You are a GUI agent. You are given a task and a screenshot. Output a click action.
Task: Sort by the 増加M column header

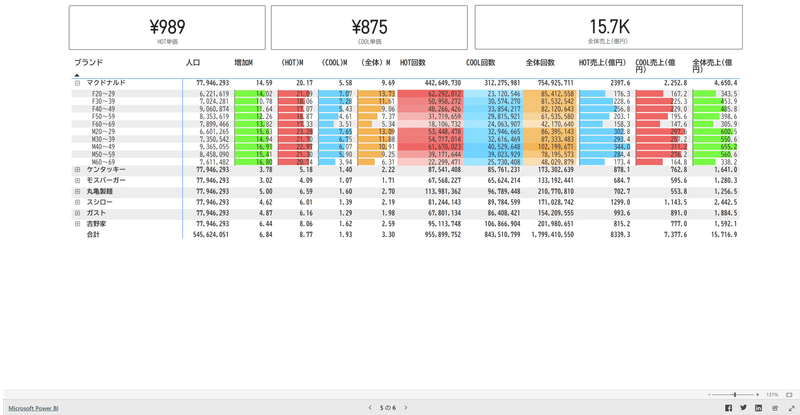pos(243,62)
